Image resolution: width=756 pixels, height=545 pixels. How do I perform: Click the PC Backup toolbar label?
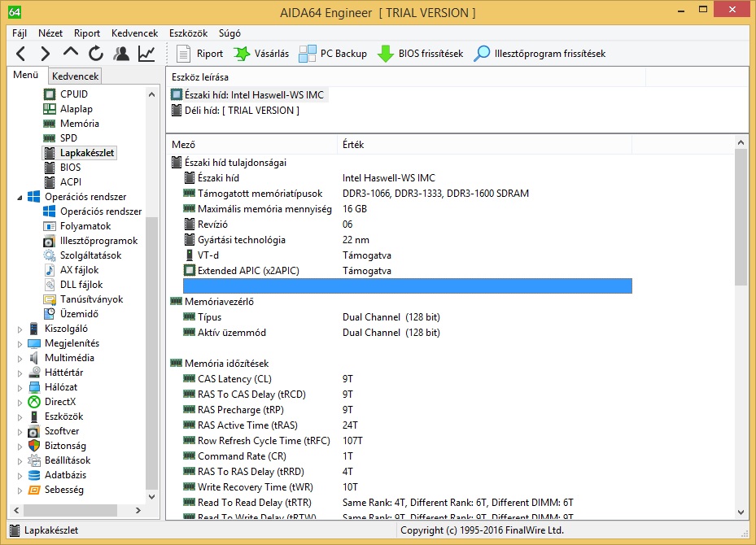(x=343, y=54)
